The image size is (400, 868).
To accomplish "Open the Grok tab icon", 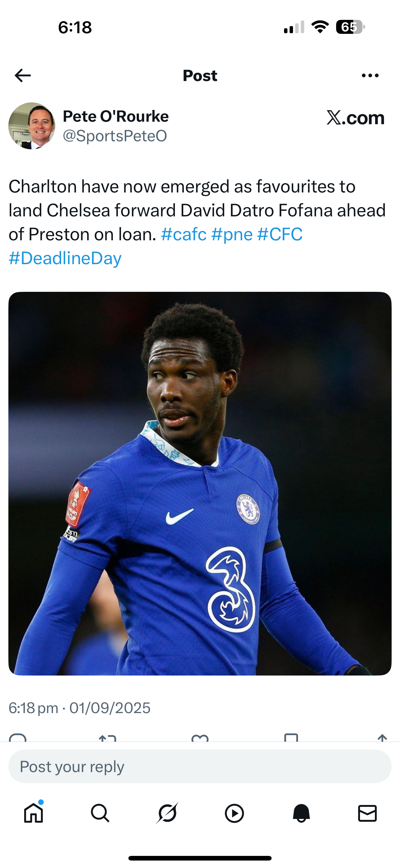I will [167, 813].
